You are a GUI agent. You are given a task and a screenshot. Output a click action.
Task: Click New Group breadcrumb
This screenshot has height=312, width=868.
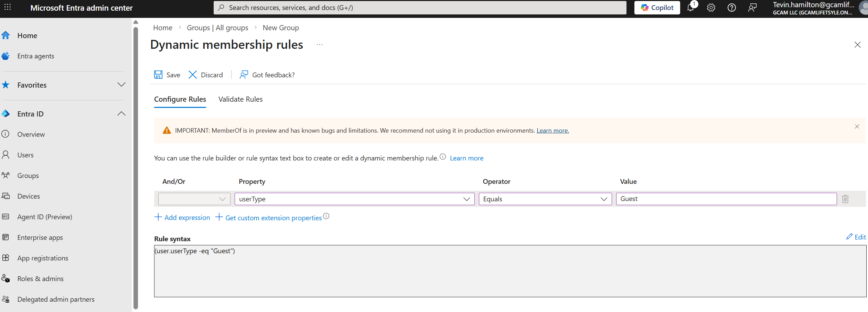click(x=281, y=28)
